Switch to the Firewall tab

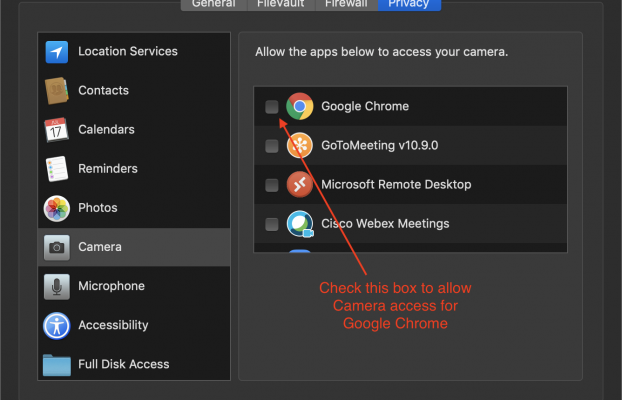[x=345, y=4]
